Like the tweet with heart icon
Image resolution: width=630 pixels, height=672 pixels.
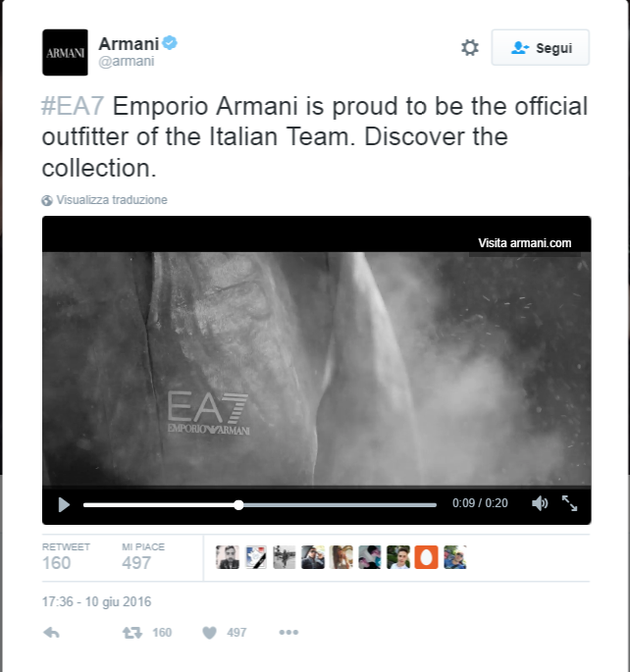tap(210, 633)
